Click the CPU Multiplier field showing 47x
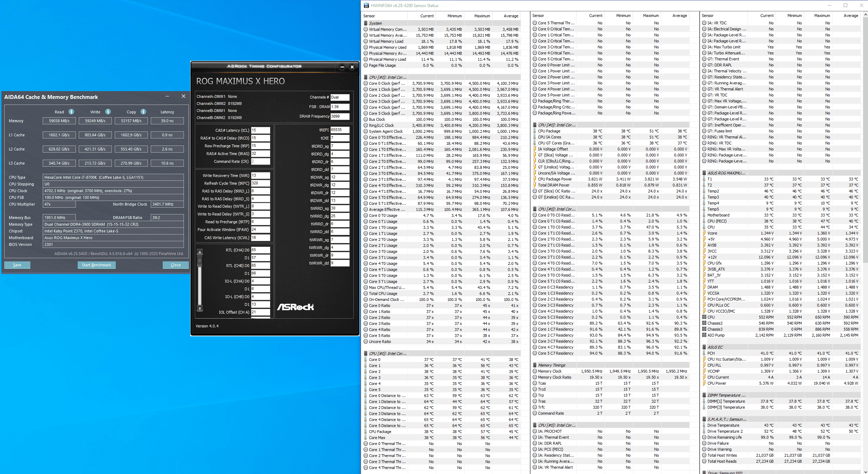Image resolution: width=868 pixels, height=474 pixels. pyautogui.click(x=59, y=204)
